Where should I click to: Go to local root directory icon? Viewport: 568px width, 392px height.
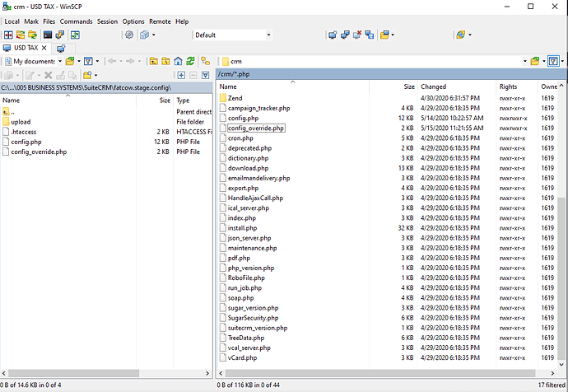[x=166, y=61]
